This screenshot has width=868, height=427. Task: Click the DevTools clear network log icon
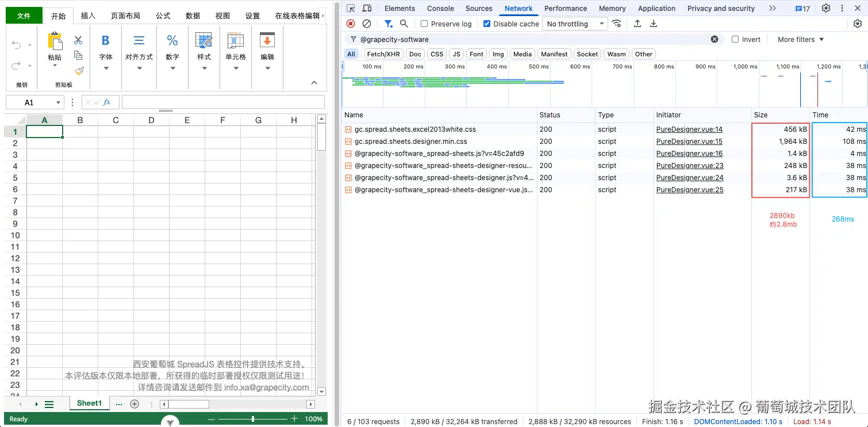point(367,24)
